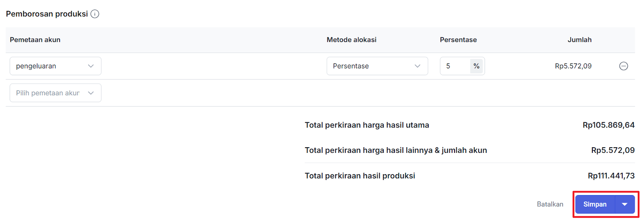Image resolution: width=644 pixels, height=222 pixels.
Task: Click the % symbol in the percentage field
Action: tap(476, 66)
